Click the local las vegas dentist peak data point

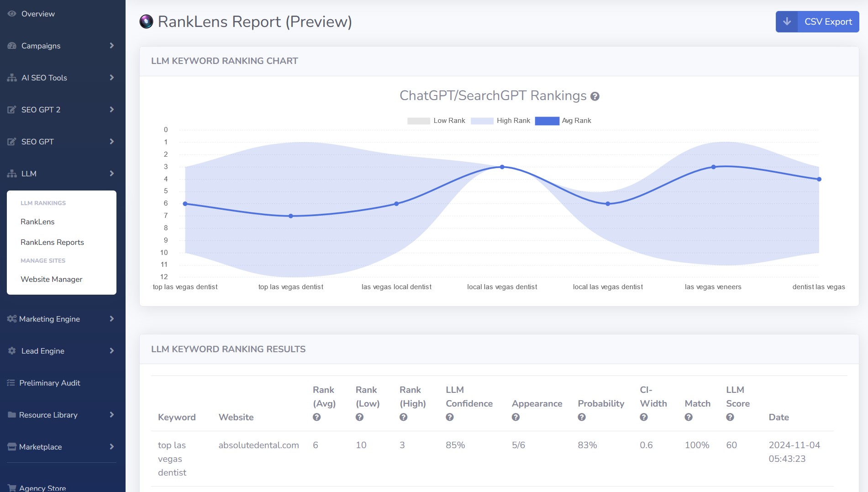point(502,167)
